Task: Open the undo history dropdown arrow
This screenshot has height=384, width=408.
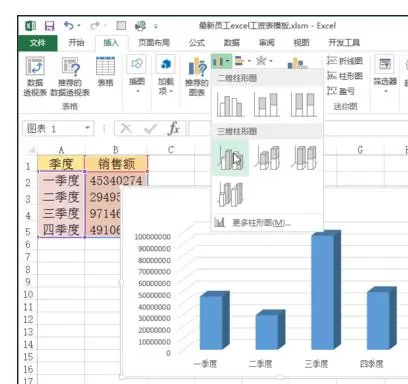Action: 79,26
